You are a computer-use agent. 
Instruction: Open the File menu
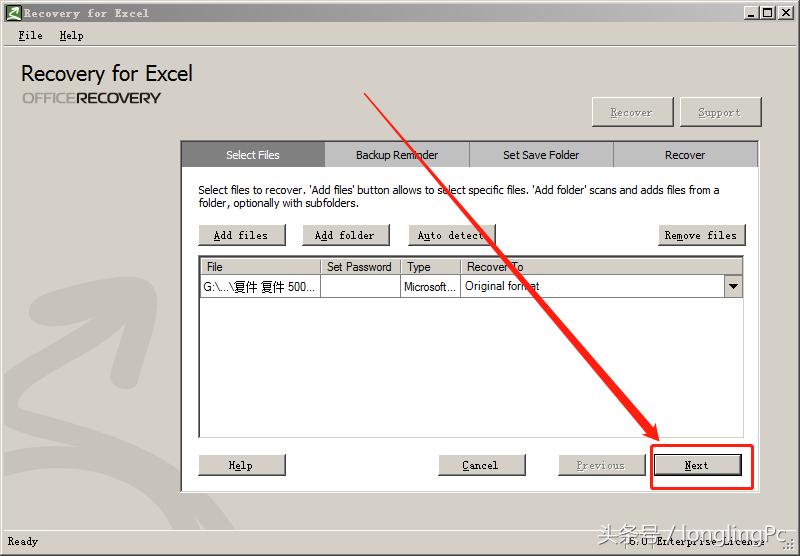[x=30, y=36]
